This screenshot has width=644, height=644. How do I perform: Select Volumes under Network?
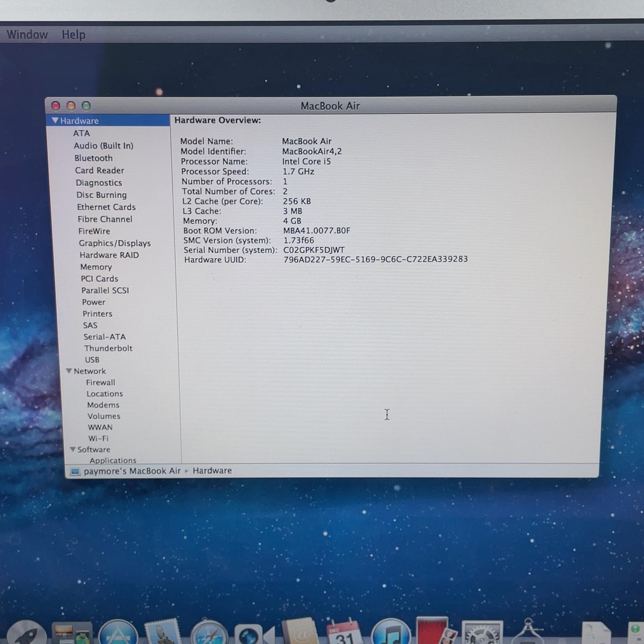[x=104, y=416]
